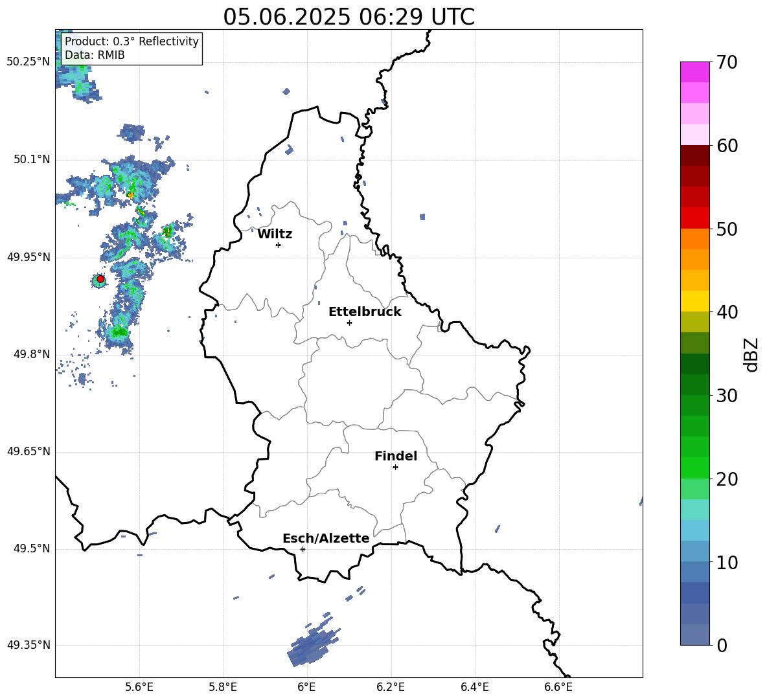Click the 49.65°N latitude label
Screen dimensions: 767x700
pos(29,451)
